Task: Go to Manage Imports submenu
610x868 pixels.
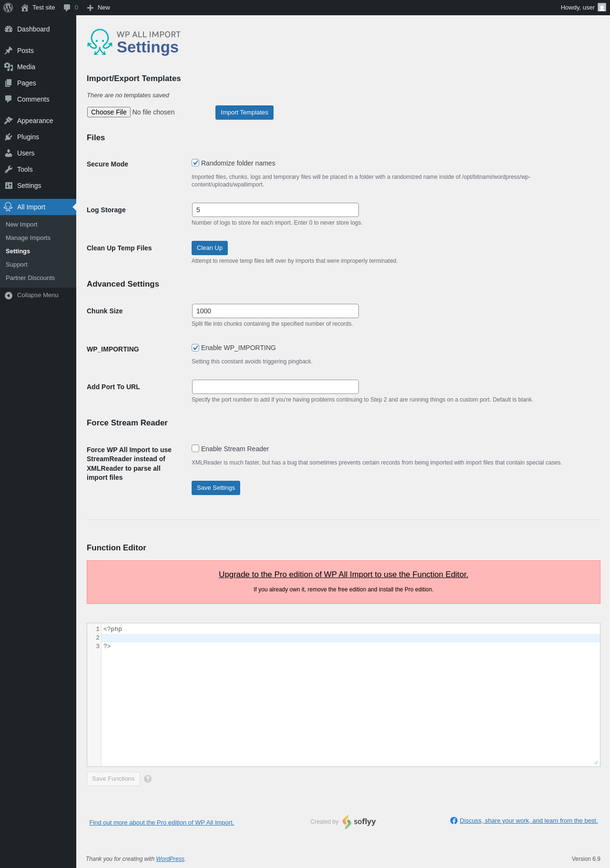Action: coord(28,238)
